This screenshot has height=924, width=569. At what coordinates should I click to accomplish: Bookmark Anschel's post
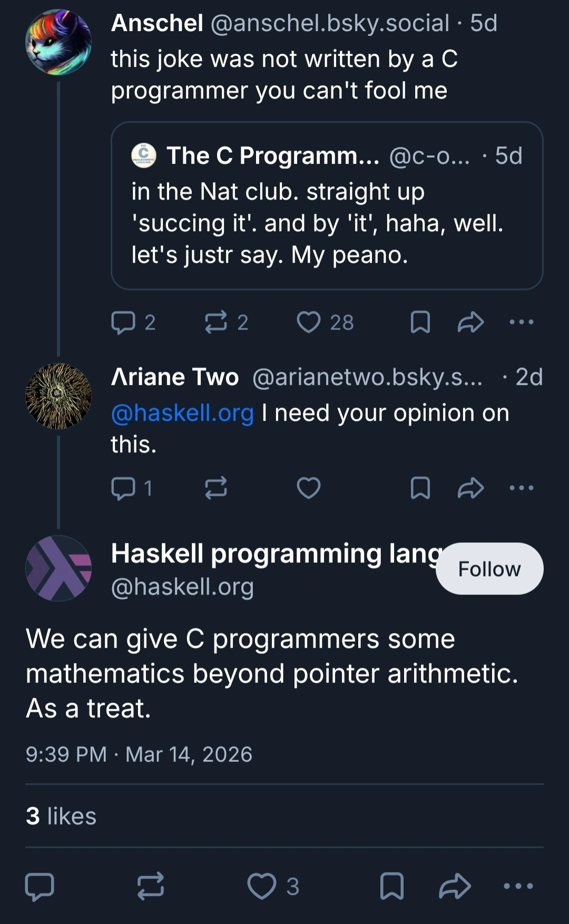click(420, 323)
